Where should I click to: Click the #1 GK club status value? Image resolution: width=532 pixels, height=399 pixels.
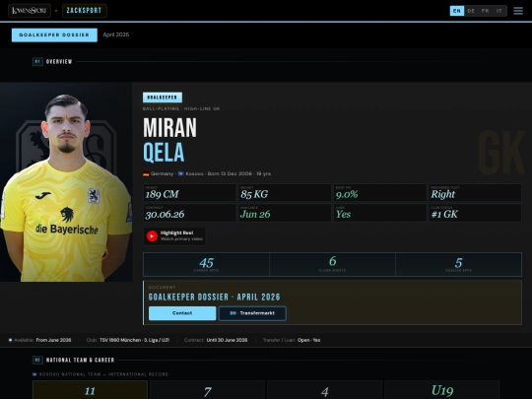tap(444, 215)
